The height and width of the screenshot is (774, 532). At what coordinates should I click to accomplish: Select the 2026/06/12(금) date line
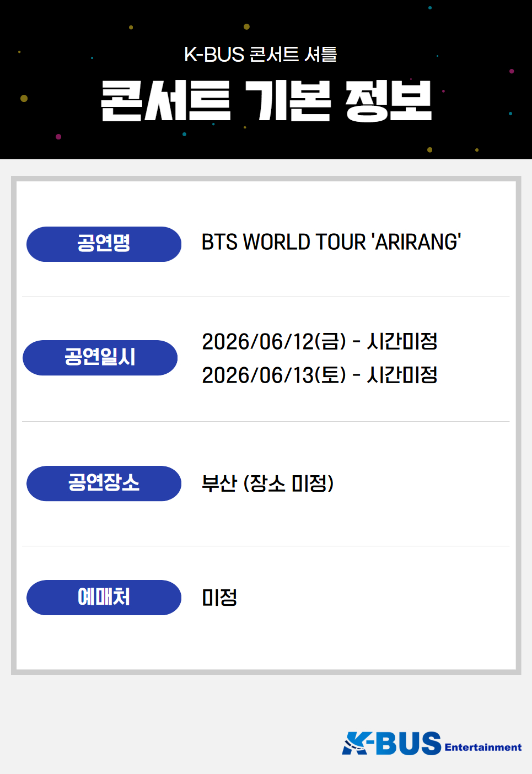(319, 342)
